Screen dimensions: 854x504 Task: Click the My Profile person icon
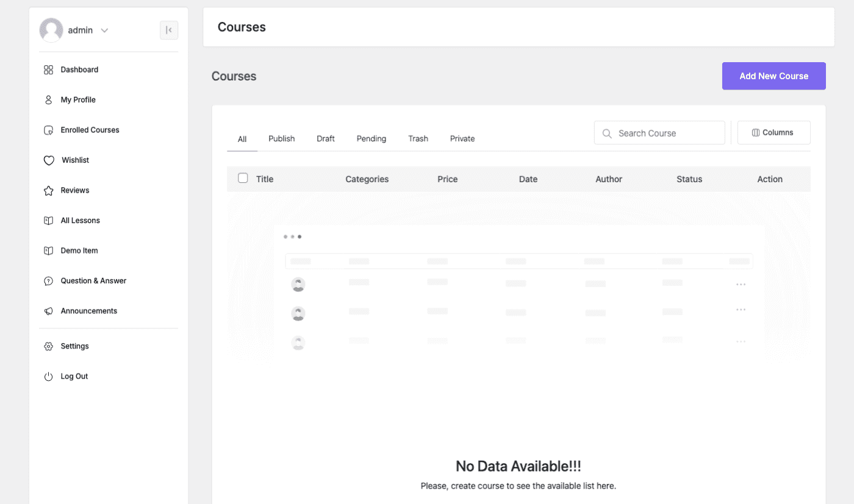click(49, 100)
